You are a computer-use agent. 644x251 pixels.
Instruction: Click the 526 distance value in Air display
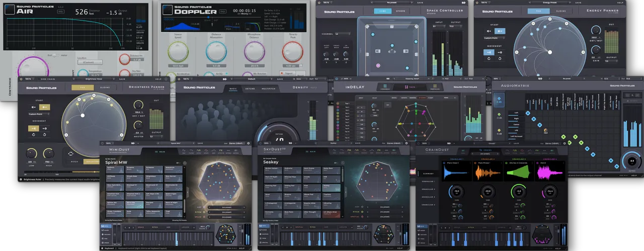coord(82,12)
